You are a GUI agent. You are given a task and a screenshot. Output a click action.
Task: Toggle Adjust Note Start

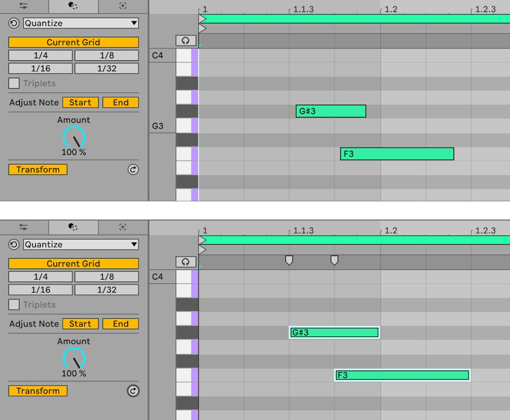tap(80, 102)
